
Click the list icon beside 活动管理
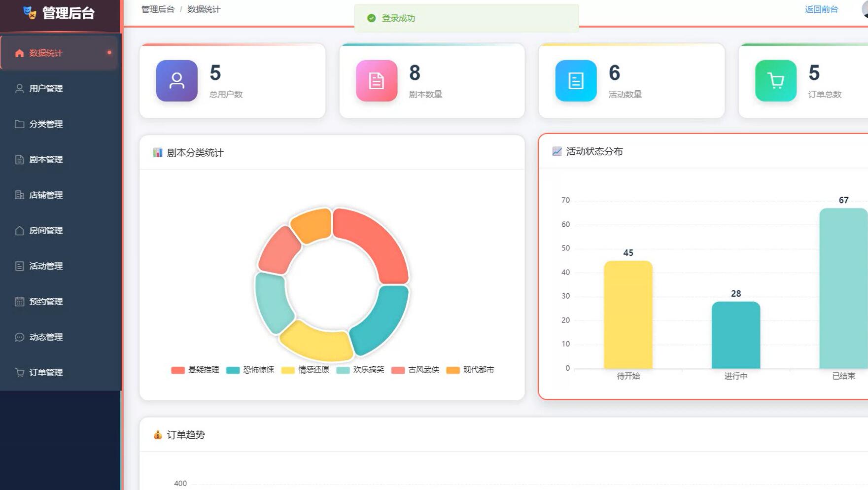pyautogui.click(x=19, y=266)
